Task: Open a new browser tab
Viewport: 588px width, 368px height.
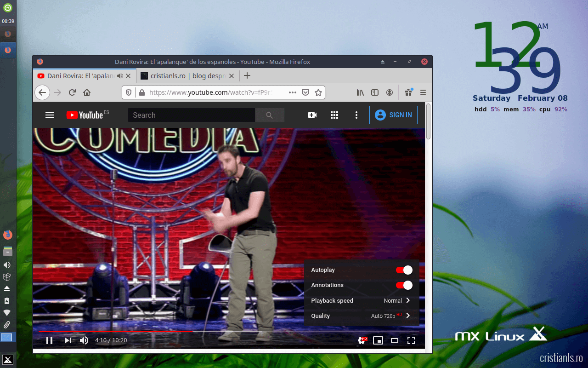Action: (247, 75)
